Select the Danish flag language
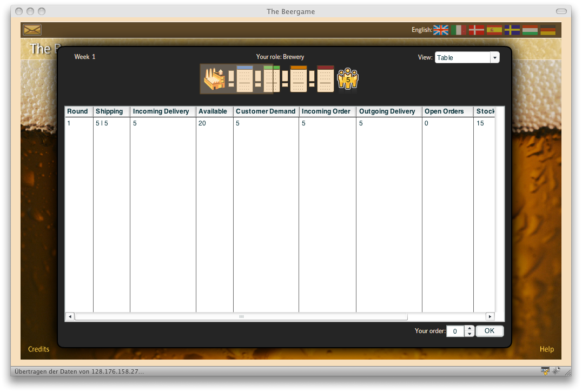 (x=476, y=30)
